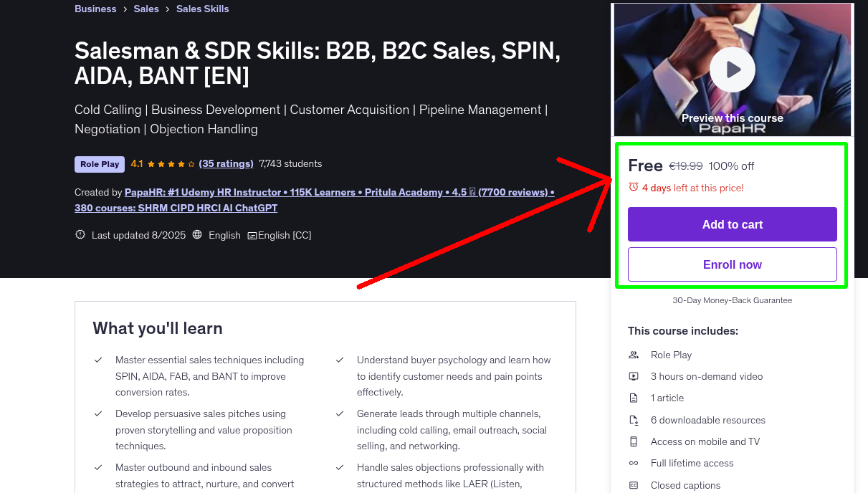Go to Sales Skills breadcrumb
Screen dimensions: 868x493
(x=202, y=9)
